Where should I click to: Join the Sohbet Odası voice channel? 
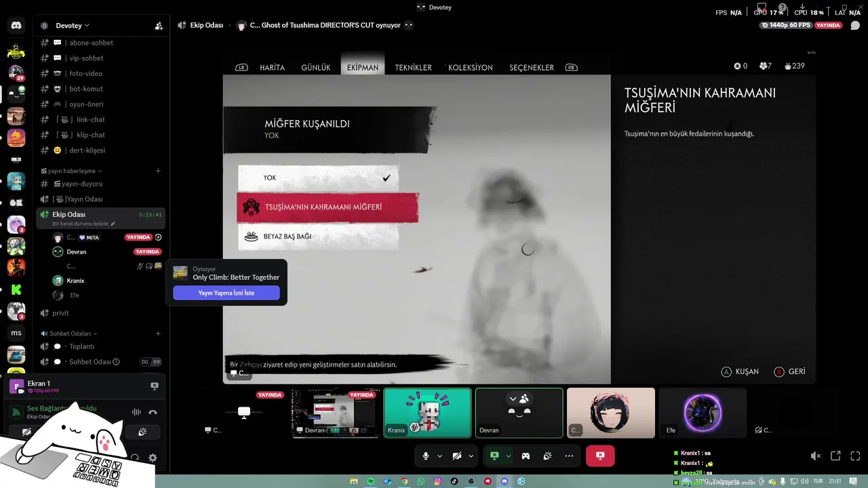click(101, 362)
